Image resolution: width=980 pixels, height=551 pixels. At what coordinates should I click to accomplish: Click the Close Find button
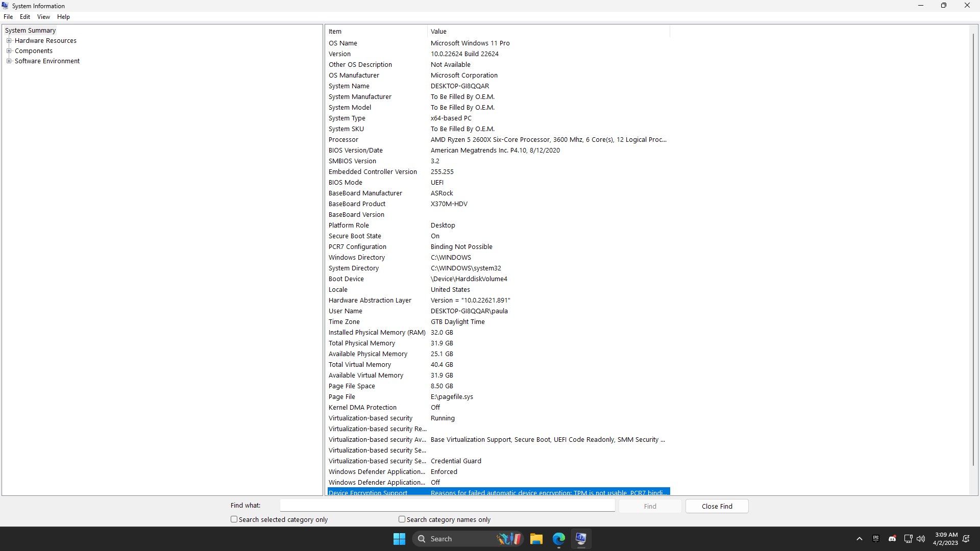(x=717, y=506)
